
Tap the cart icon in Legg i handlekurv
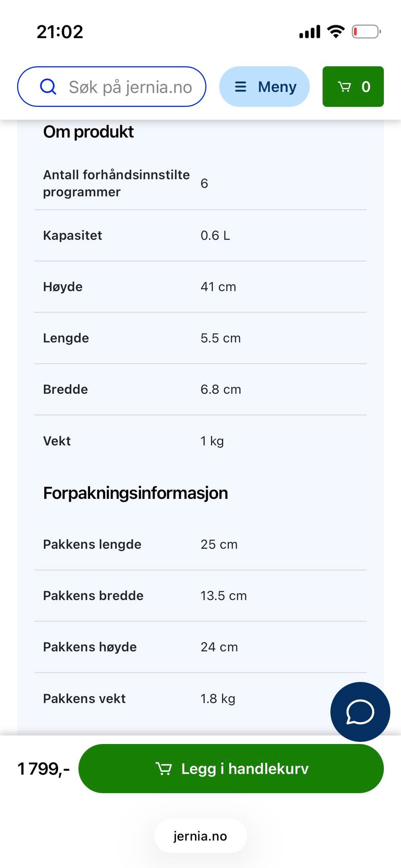(164, 769)
